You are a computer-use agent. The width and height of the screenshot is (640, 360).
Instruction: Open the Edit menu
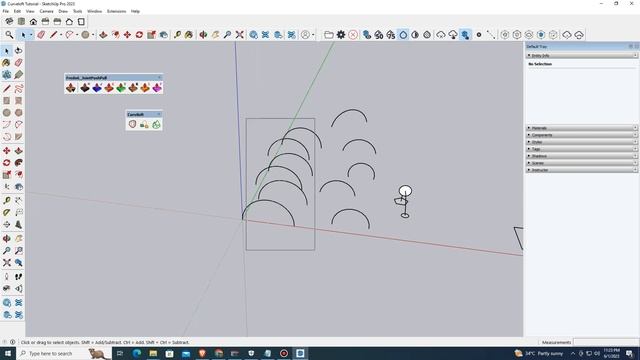click(x=17, y=11)
